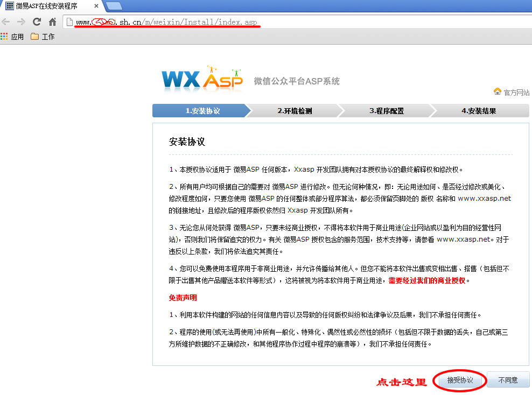Select step 3.程序配置

(387, 111)
